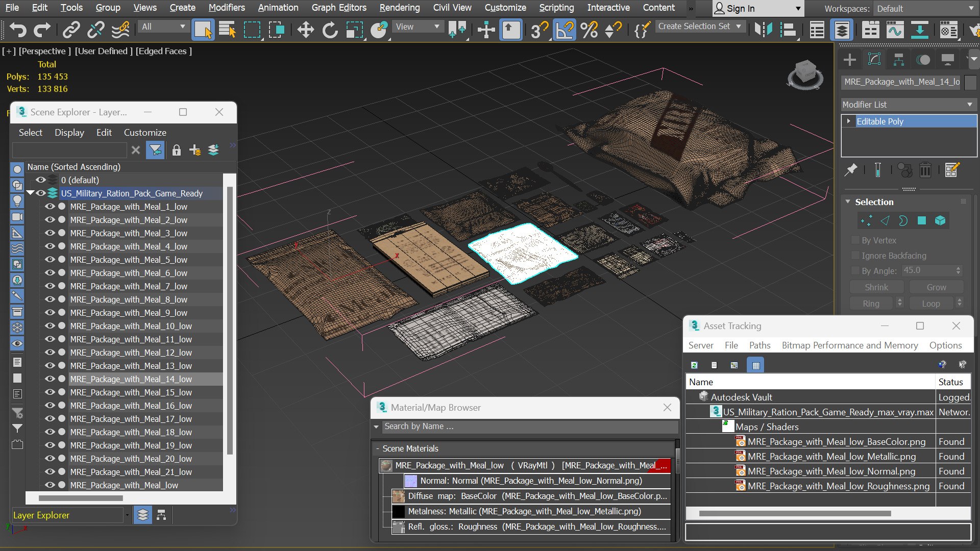Click in Search by Name field
980x551 pixels.
tap(530, 427)
